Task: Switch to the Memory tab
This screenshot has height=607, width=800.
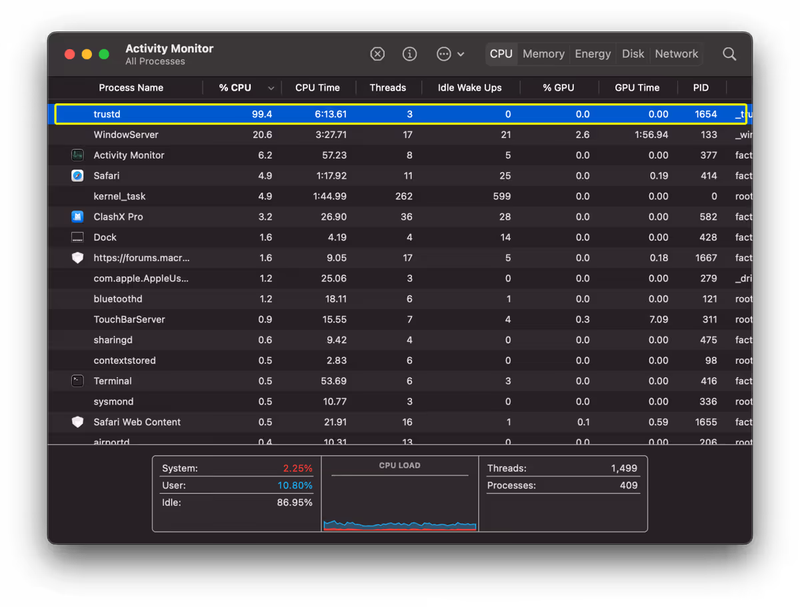Action: coord(543,54)
